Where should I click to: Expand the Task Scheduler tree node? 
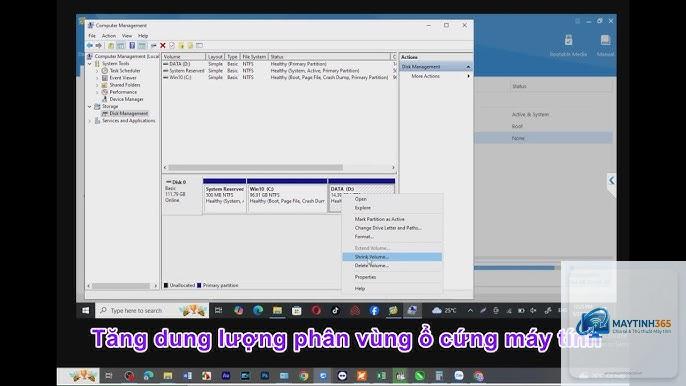tap(97, 70)
